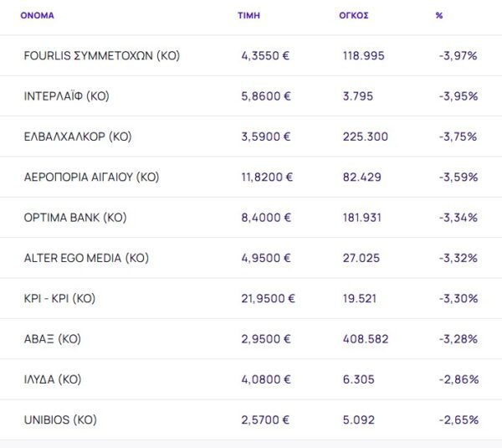Open ALTER EGO MEDIA (ΚΟ) stock

pyautogui.click(x=86, y=258)
